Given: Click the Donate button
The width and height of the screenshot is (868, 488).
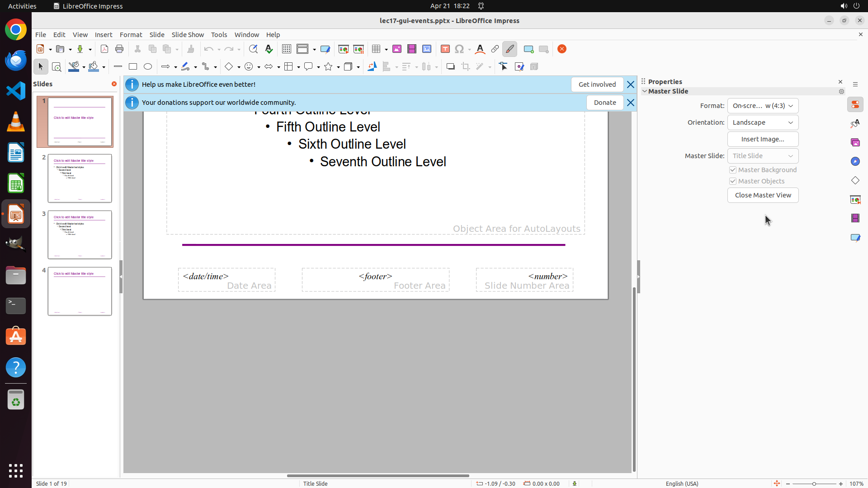Looking at the screenshot, I should click(x=604, y=103).
